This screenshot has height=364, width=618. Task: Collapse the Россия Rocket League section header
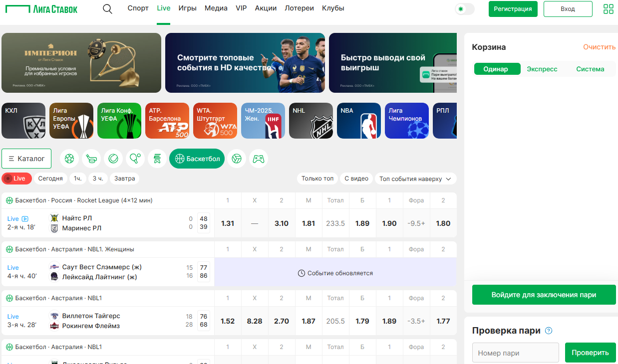pyautogui.click(x=108, y=200)
